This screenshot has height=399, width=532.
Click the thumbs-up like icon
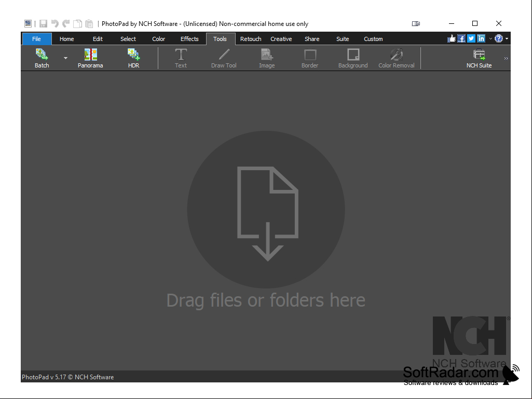[x=451, y=39]
